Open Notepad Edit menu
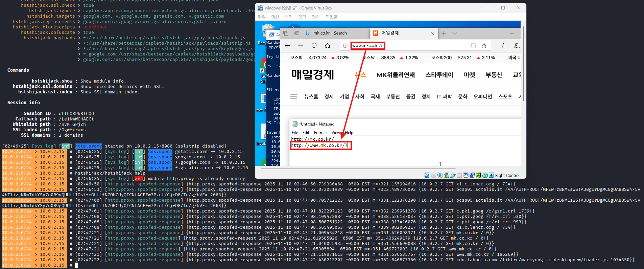This screenshot has height=269, width=644. (306, 133)
